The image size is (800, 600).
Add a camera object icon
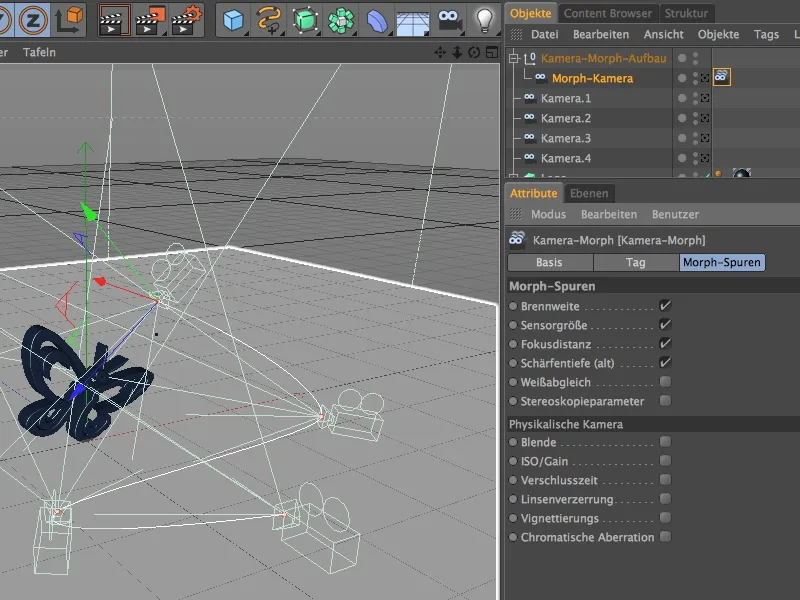click(449, 20)
